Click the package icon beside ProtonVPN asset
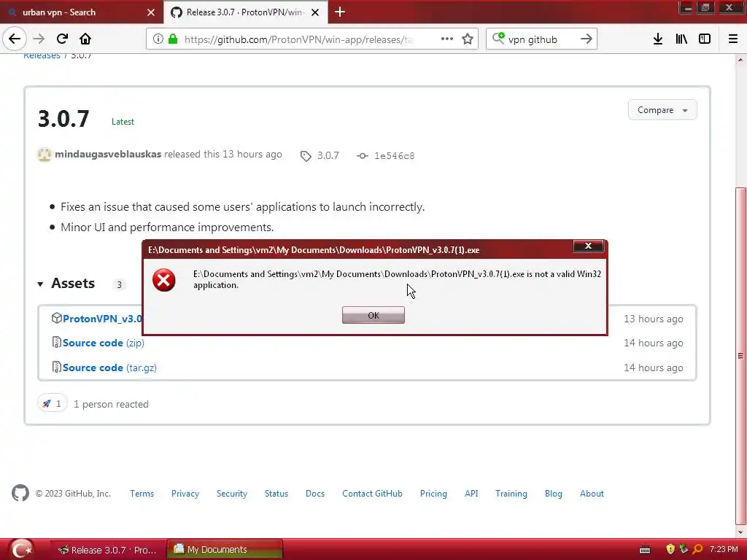Image resolution: width=747 pixels, height=560 pixels. (57, 318)
